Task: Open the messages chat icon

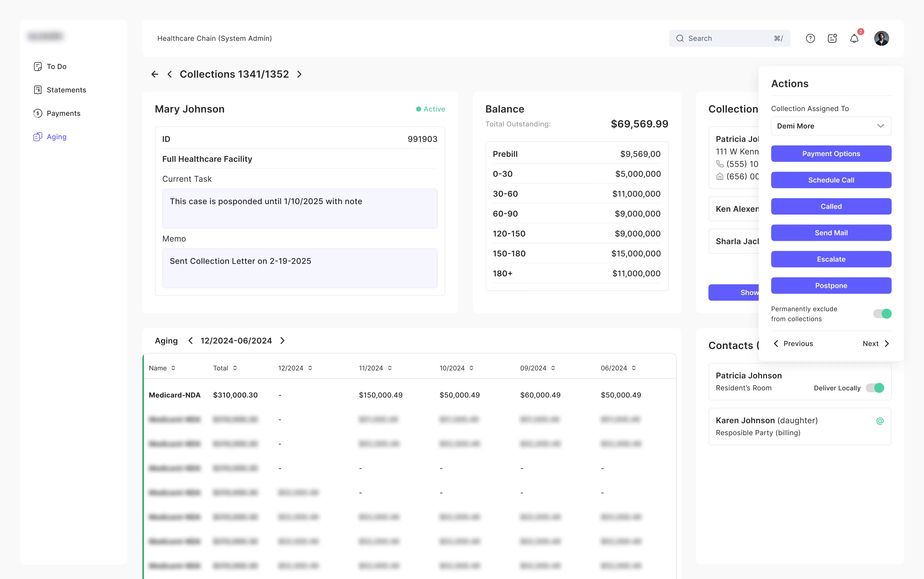Action: click(832, 38)
